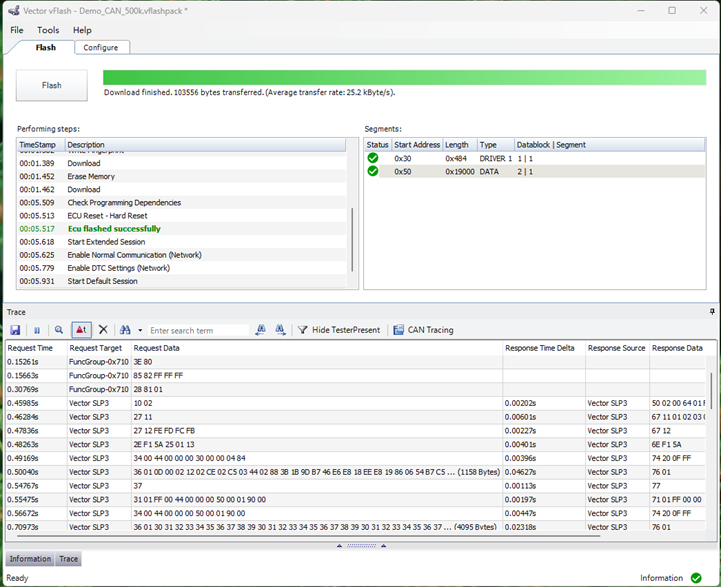Maximize the vFlash window

click(672, 10)
